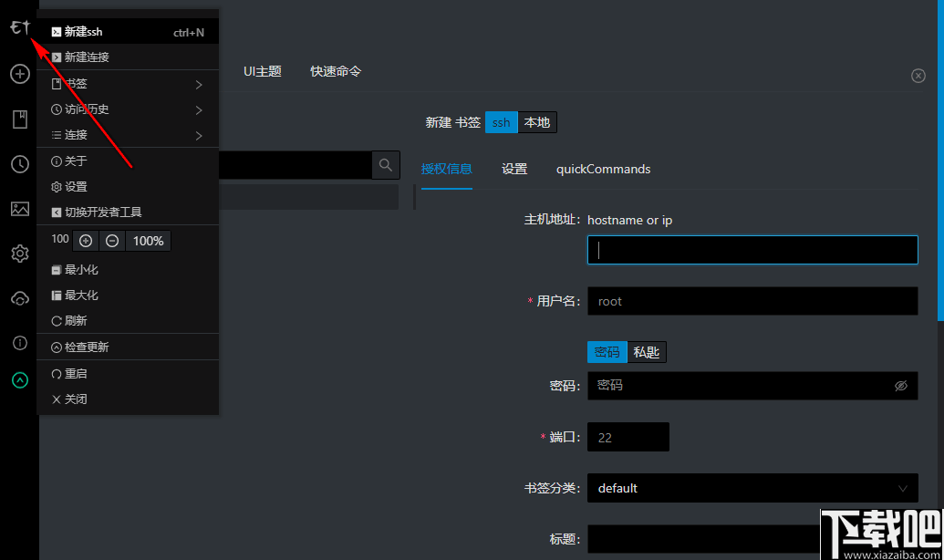Choose 最小化 in the menu

tap(128, 270)
